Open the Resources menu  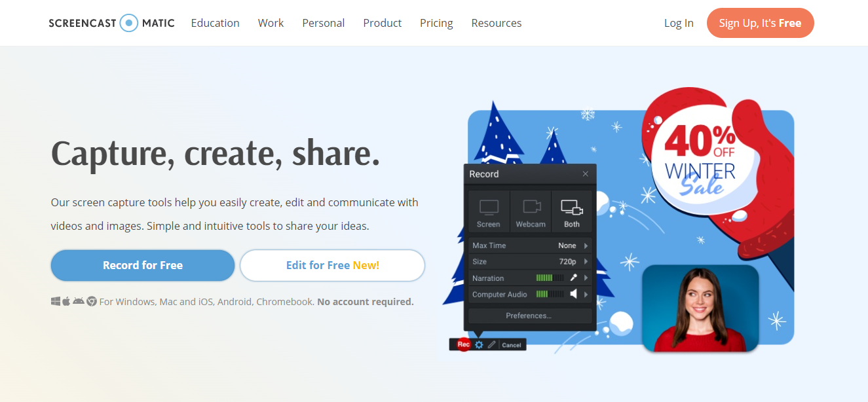(497, 23)
